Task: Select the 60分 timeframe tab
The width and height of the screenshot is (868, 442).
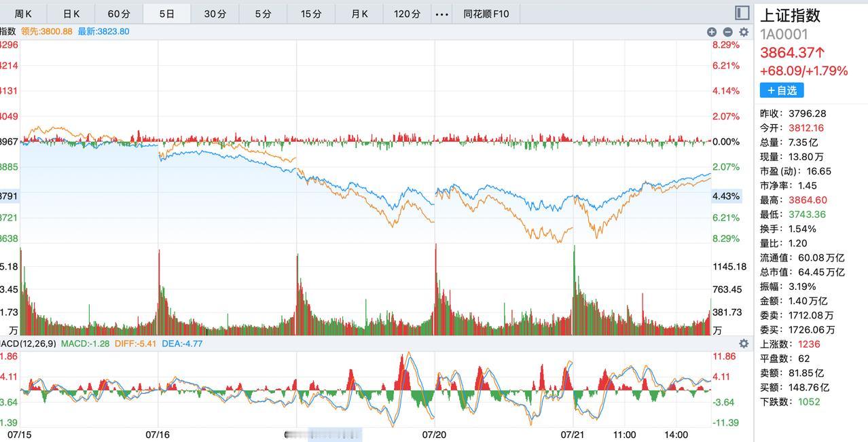Action: coord(119,14)
